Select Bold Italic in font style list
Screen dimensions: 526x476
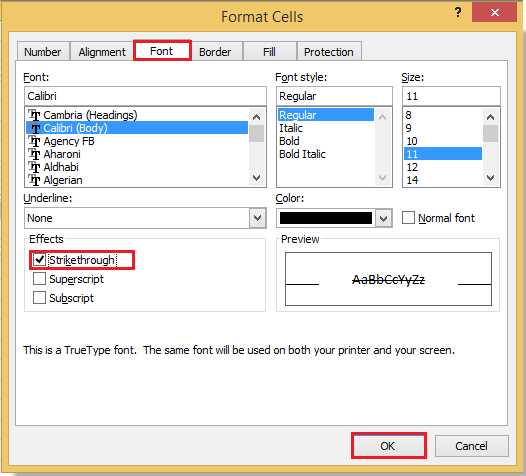(302, 154)
